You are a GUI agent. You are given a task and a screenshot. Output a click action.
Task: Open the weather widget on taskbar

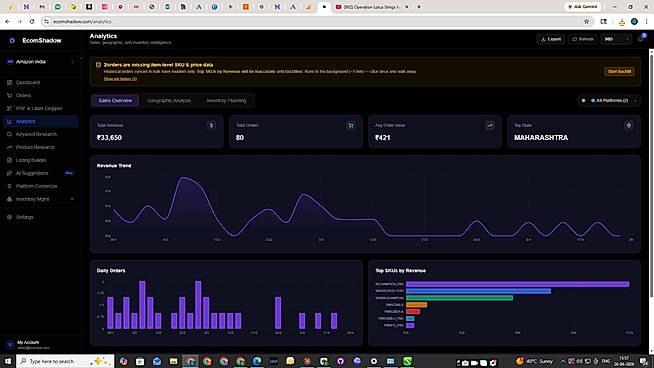point(534,361)
